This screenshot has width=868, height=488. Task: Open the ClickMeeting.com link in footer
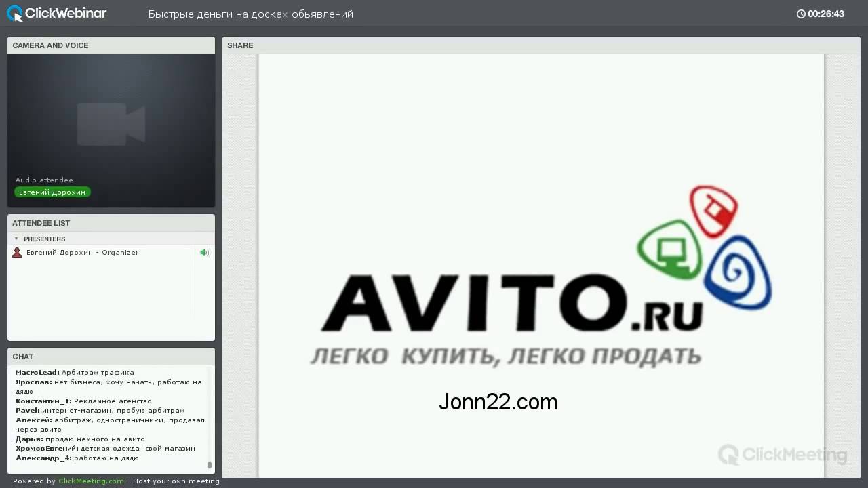(91, 481)
